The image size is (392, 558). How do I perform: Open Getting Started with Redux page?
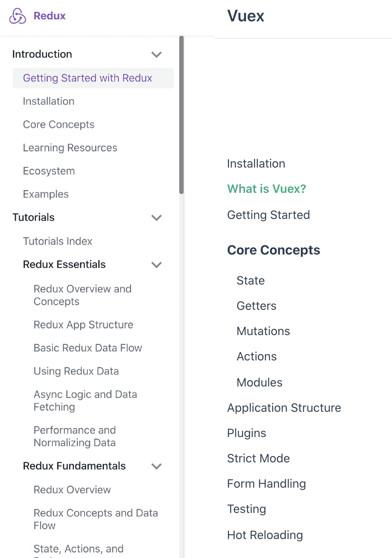[x=87, y=78]
